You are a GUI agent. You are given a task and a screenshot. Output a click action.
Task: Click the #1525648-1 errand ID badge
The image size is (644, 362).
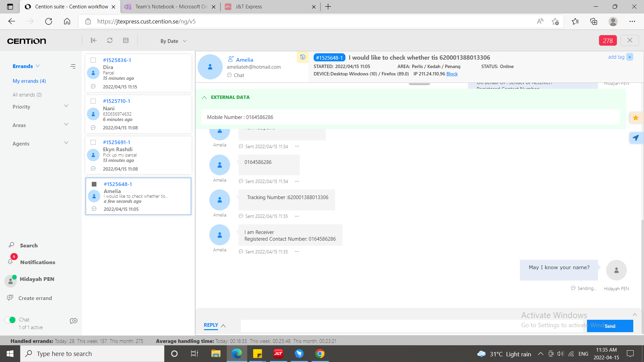pos(329,58)
